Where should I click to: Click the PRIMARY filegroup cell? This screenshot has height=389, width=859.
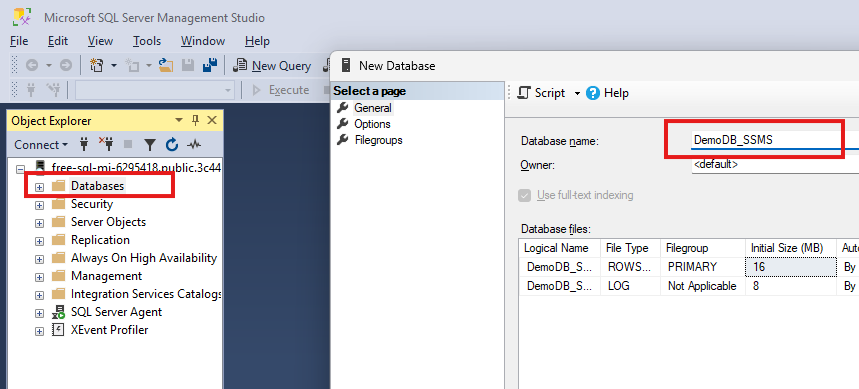click(x=703, y=267)
